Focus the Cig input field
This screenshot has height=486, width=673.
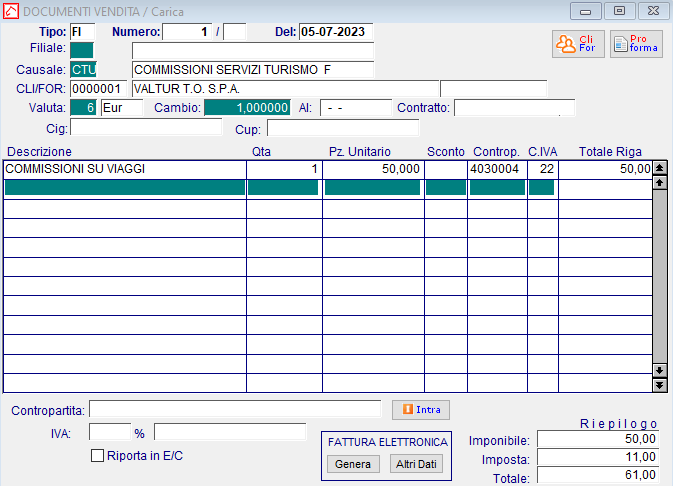point(146,128)
